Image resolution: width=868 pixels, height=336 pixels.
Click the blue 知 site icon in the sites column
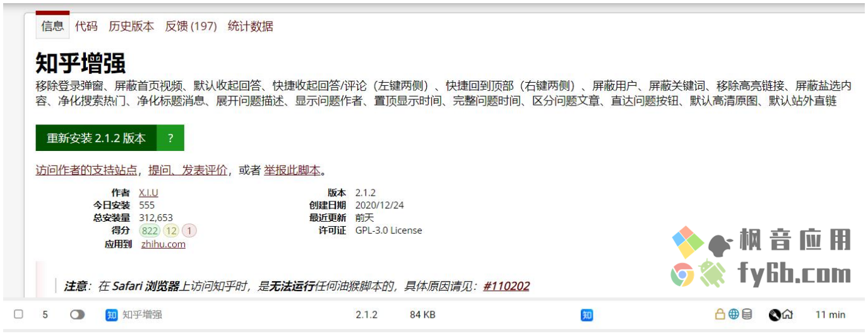pos(586,315)
